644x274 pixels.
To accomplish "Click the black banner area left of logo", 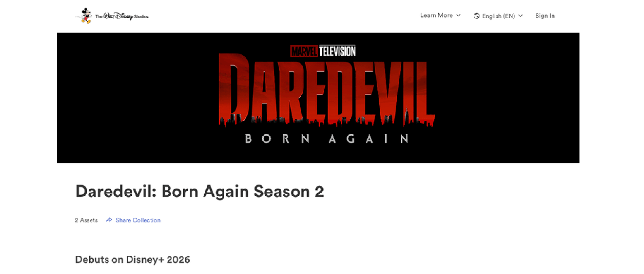I will (137, 98).
